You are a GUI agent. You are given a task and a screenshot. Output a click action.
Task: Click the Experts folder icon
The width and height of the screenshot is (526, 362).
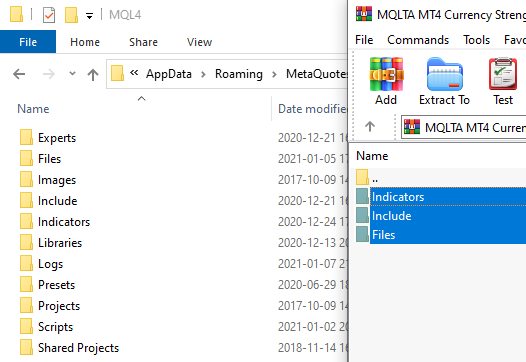tap(26, 137)
